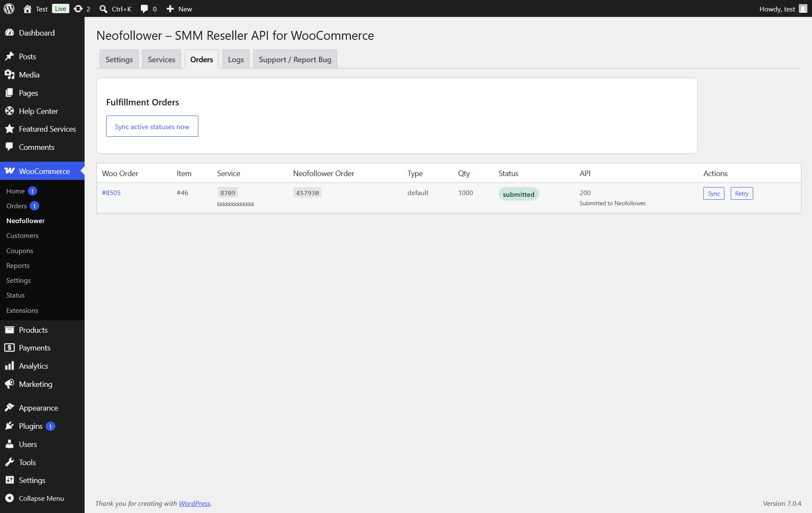Click Sync active statuses now button
812x513 pixels.
click(152, 126)
